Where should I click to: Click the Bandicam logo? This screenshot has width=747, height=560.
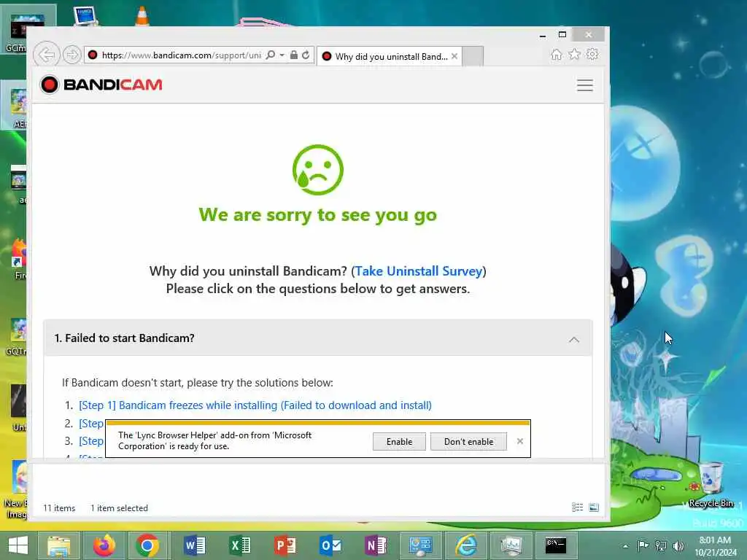[x=101, y=85]
